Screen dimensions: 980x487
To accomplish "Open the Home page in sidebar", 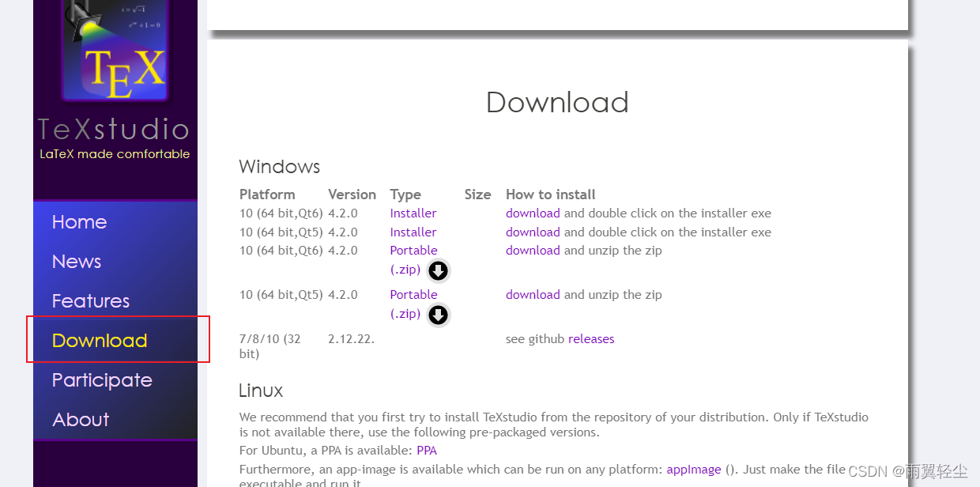I will point(79,222).
